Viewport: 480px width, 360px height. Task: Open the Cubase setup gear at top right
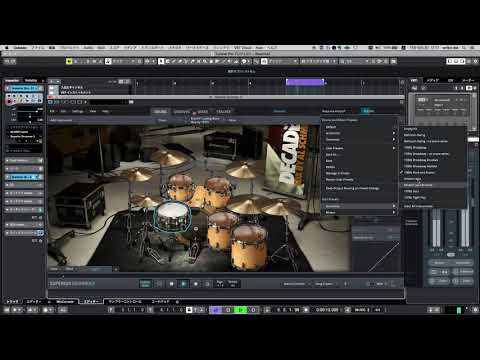(x=476, y=61)
